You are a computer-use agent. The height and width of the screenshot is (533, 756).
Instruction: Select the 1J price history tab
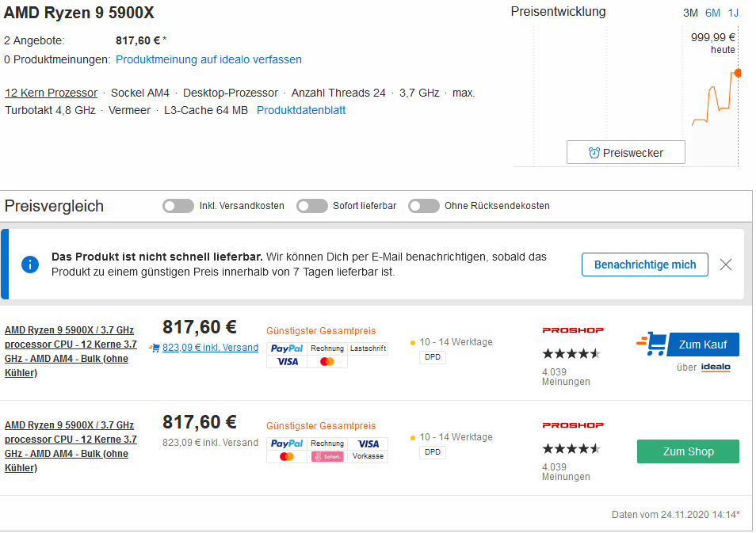733,13
